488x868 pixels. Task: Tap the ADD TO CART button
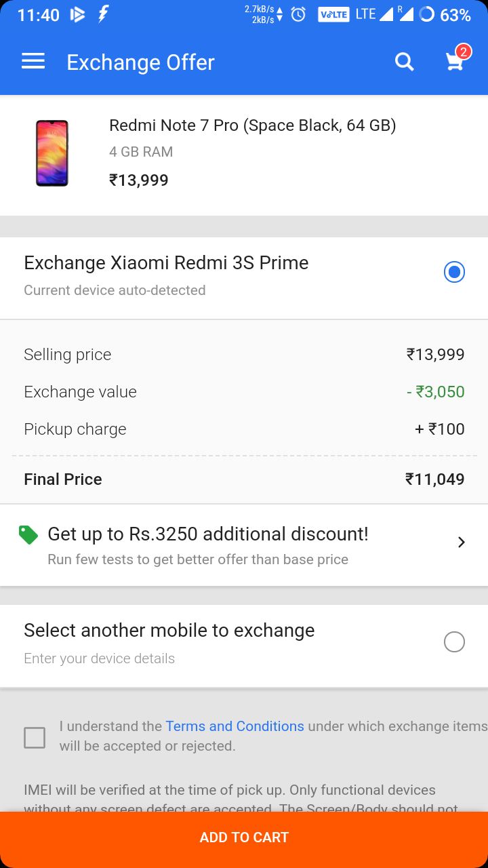coord(244,837)
